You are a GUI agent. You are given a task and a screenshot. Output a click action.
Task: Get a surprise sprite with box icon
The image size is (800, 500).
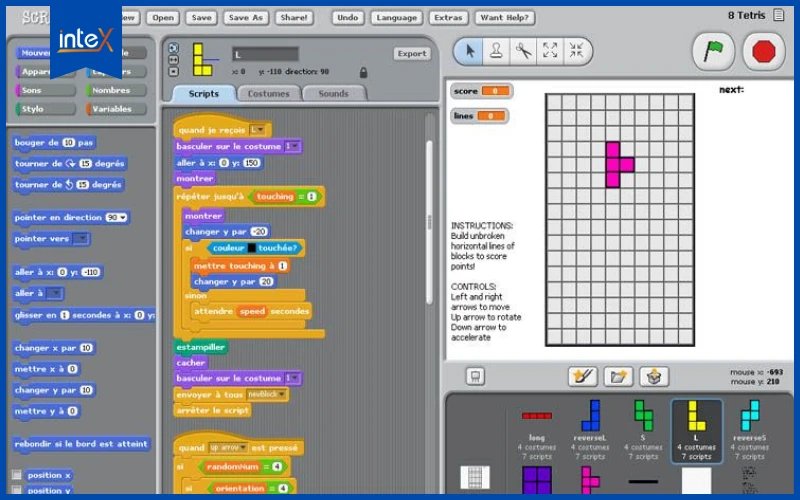coord(654,377)
